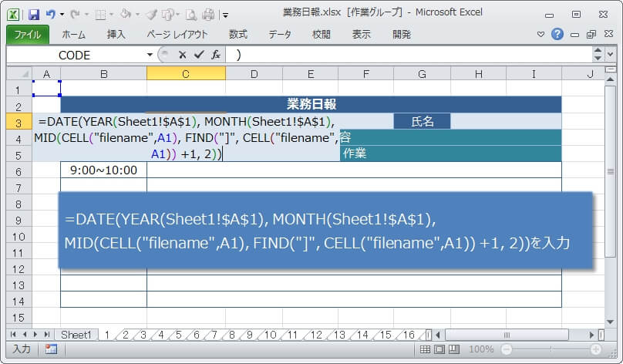Screen dimensions: 623x364
Task: Expand the formula bar with right-edge chevron
Action: pos(598,55)
